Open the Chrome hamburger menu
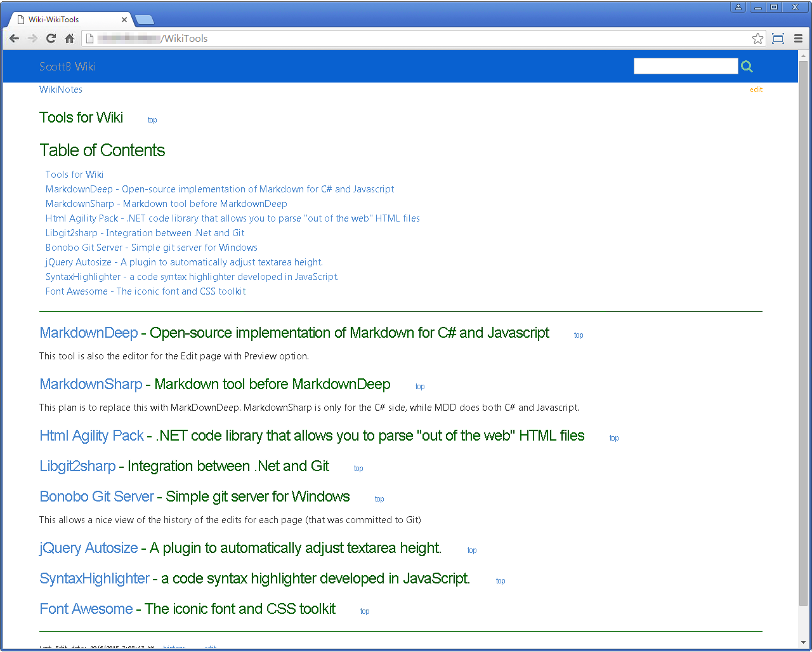Viewport: 812px width, 652px height. pos(798,39)
